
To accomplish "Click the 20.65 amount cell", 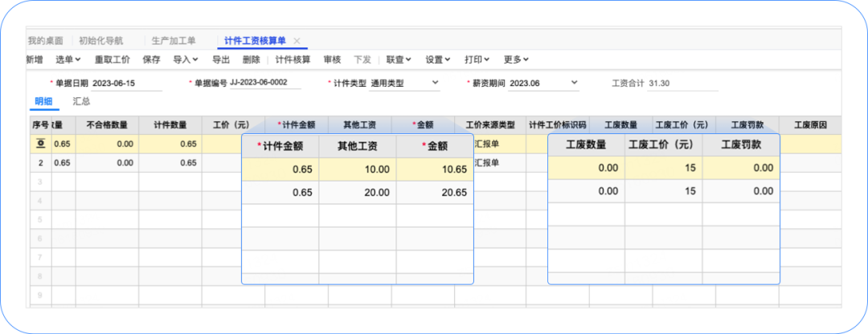I will tap(435, 193).
